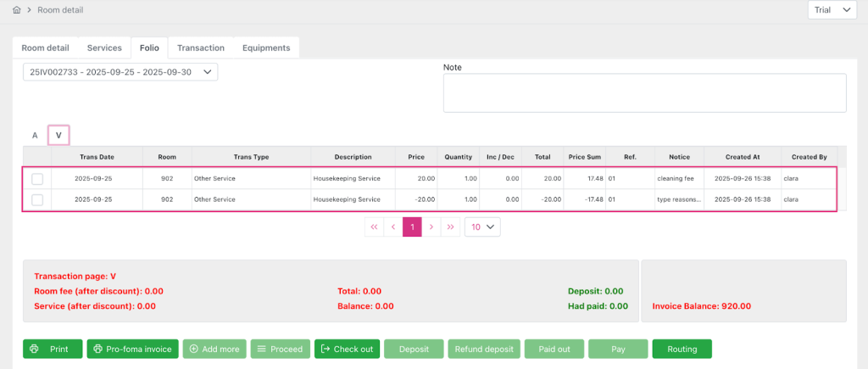Click the Routing button

tap(682, 349)
